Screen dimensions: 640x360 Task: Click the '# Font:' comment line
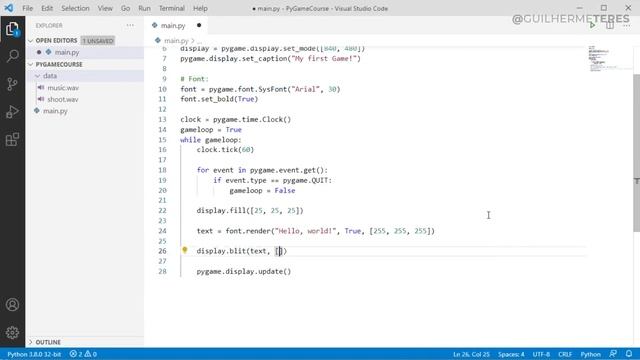(194, 79)
